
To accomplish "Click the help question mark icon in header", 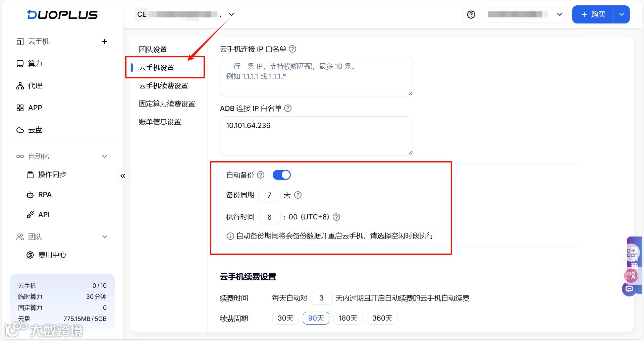I will 471,14.
